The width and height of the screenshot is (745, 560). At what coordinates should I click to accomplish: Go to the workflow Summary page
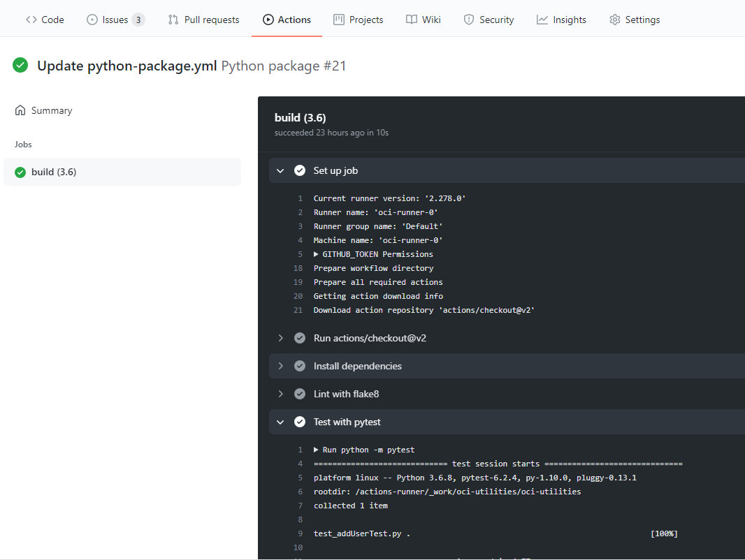pos(51,110)
